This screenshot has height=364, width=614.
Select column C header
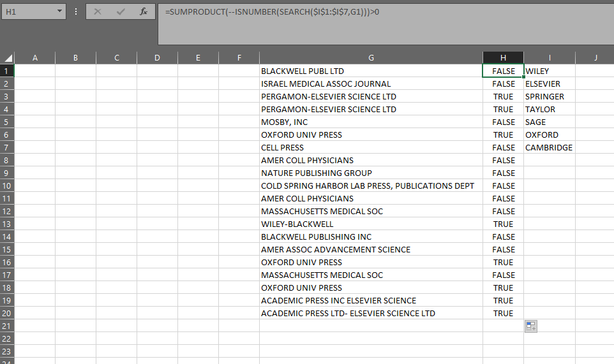coord(116,58)
